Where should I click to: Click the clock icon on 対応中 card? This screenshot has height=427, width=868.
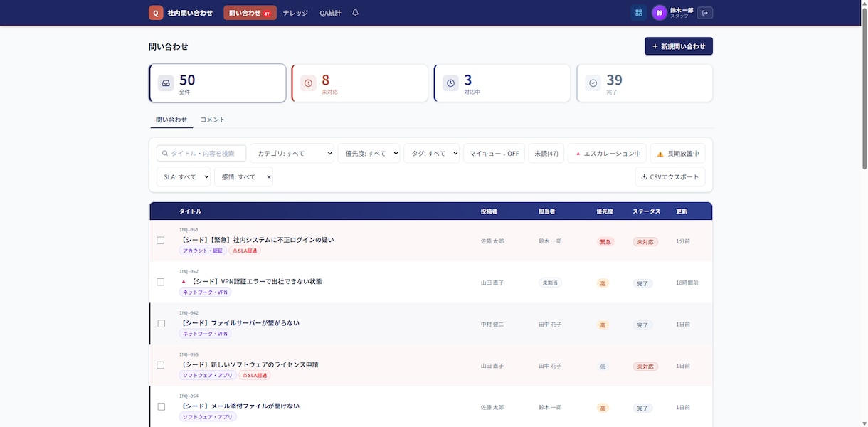click(x=450, y=83)
